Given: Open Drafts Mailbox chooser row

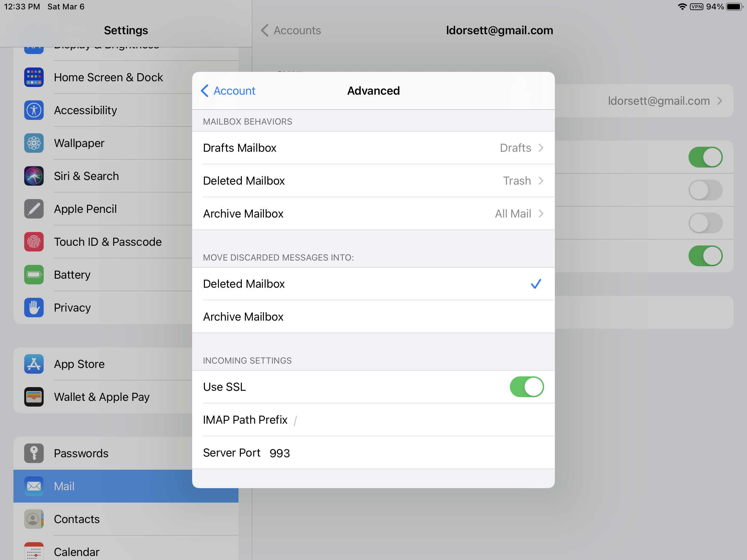Looking at the screenshot, I should [x=373, y=148].
